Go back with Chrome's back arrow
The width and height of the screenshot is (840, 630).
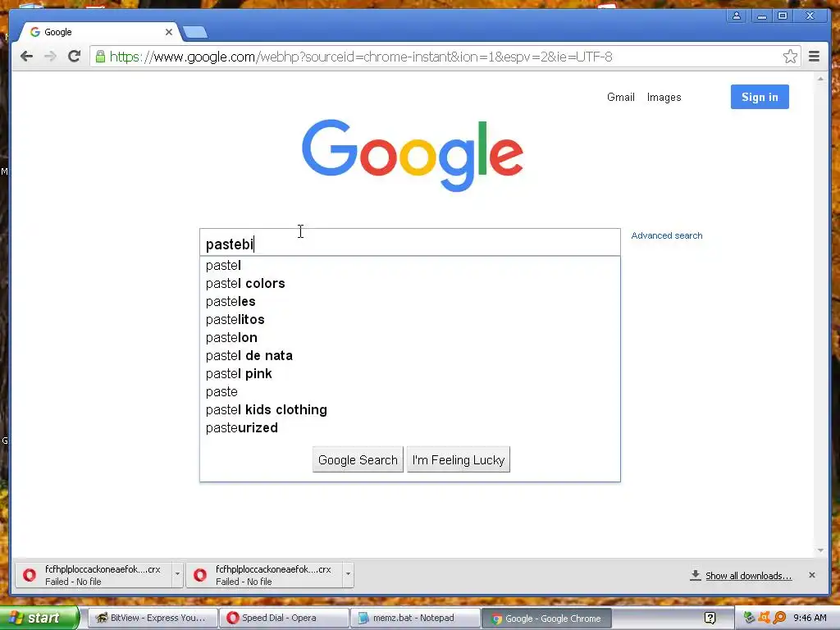[x=26, y=57]
